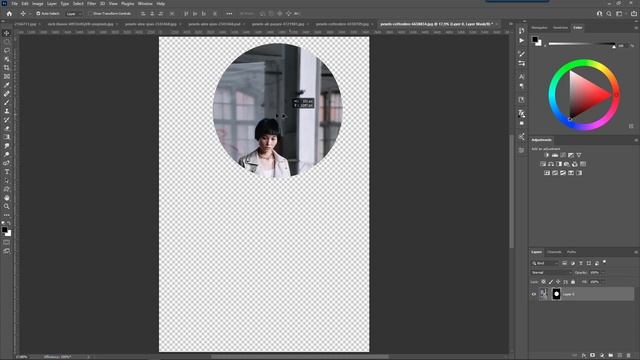Image resolution: width=640 pixels, height=360 pixels.
Task: Go to the Home screen icon
Action: coord(9,13)
